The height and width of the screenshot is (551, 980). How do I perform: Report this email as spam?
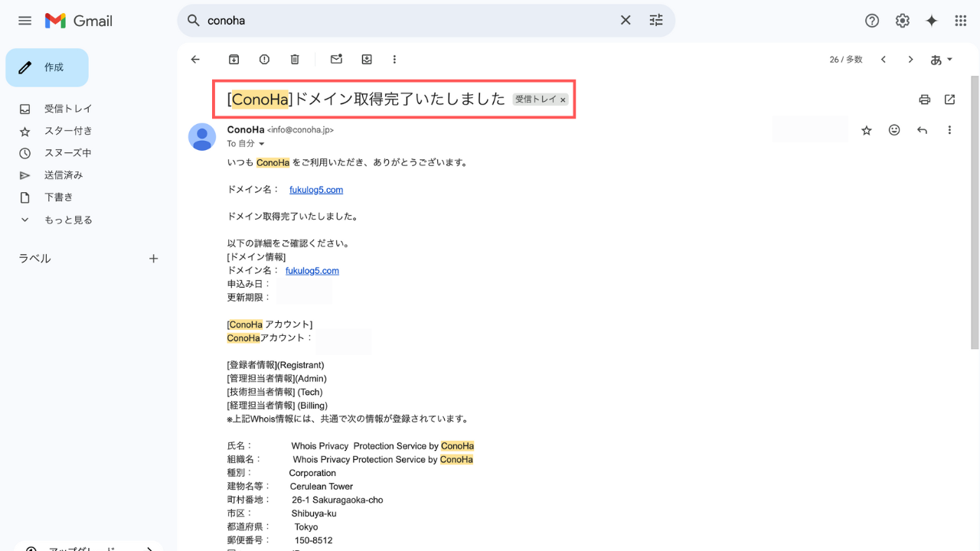tap(264, 59)
